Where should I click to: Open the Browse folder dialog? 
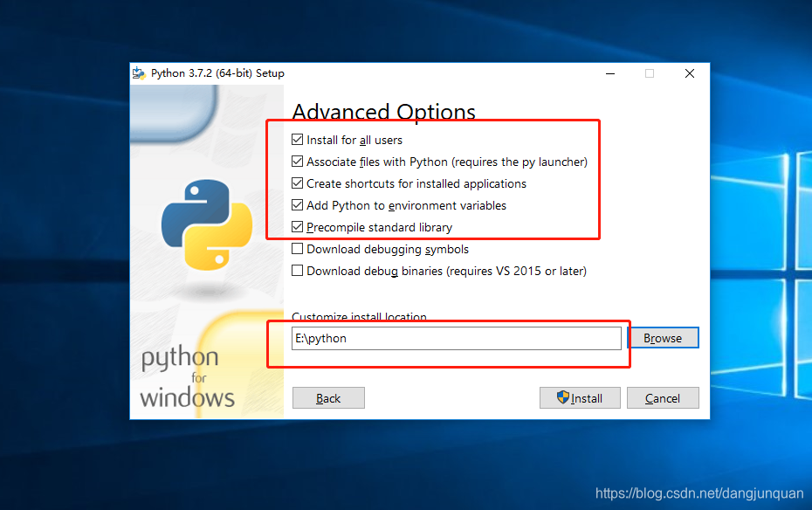(663, 338)
